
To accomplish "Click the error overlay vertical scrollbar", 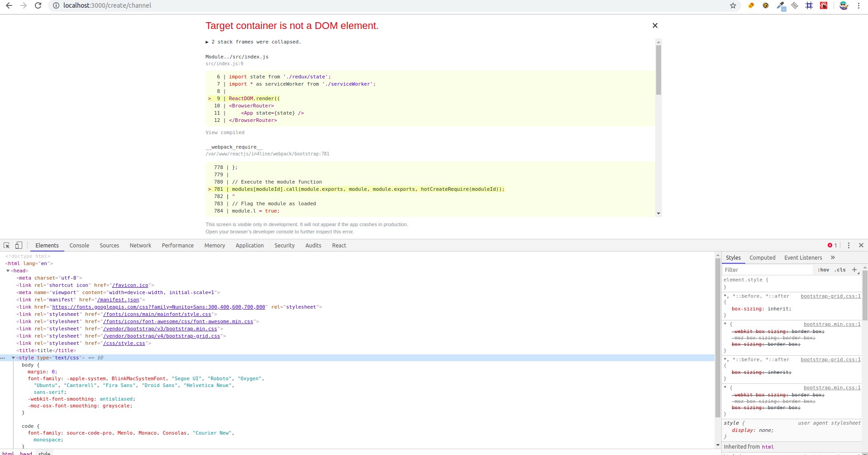I will 658,70.
